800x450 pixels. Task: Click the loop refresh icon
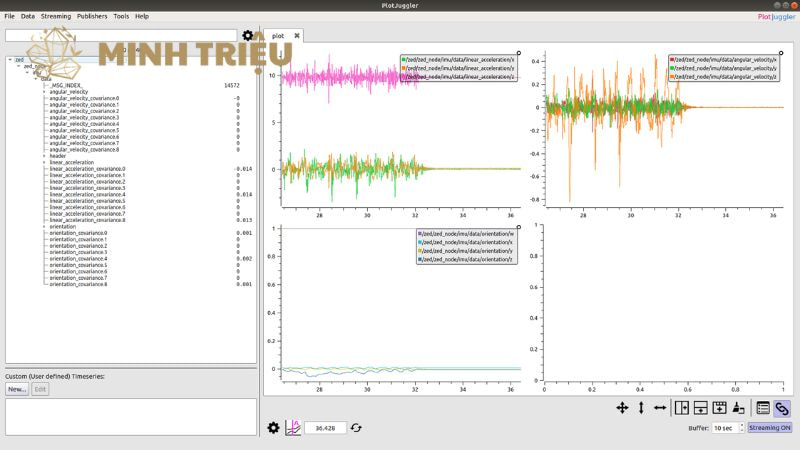click(x=356, y=428)
